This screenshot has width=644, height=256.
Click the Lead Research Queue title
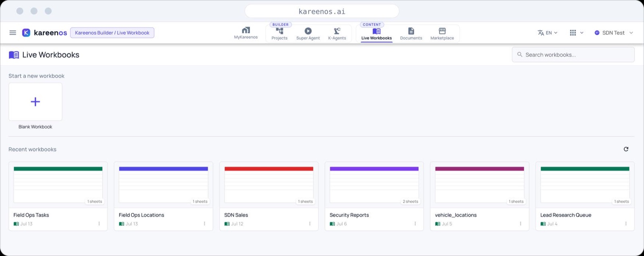[566, 215]
